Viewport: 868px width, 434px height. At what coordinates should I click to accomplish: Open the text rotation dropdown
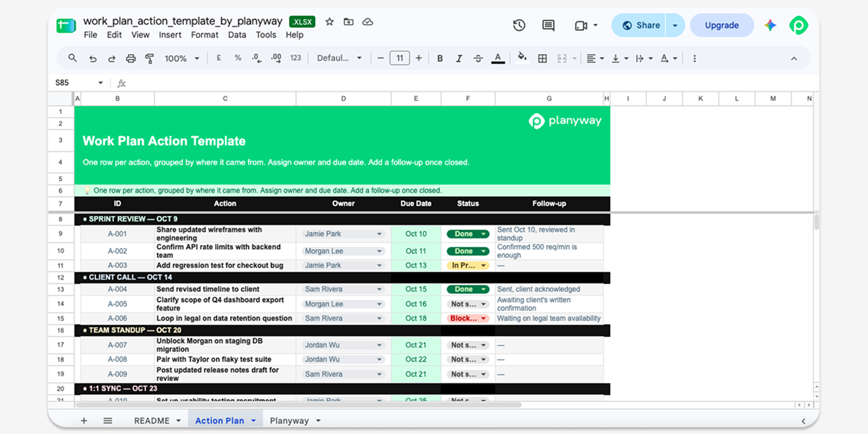(668, 58)
